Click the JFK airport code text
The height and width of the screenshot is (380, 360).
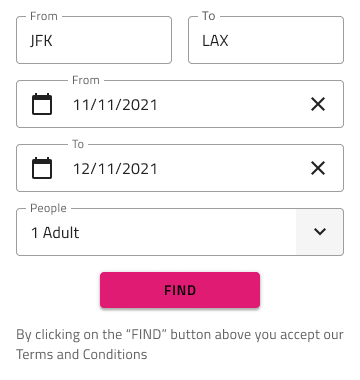[x=41, y=41]
